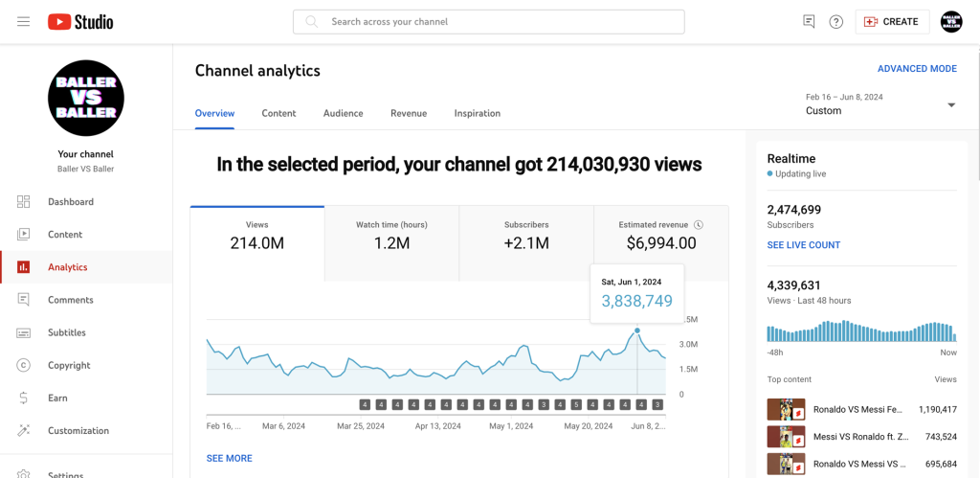Click the 'Your channel' label in sidebar
Viewport: 980px width, 478px height.
click(x=85, y=154)
